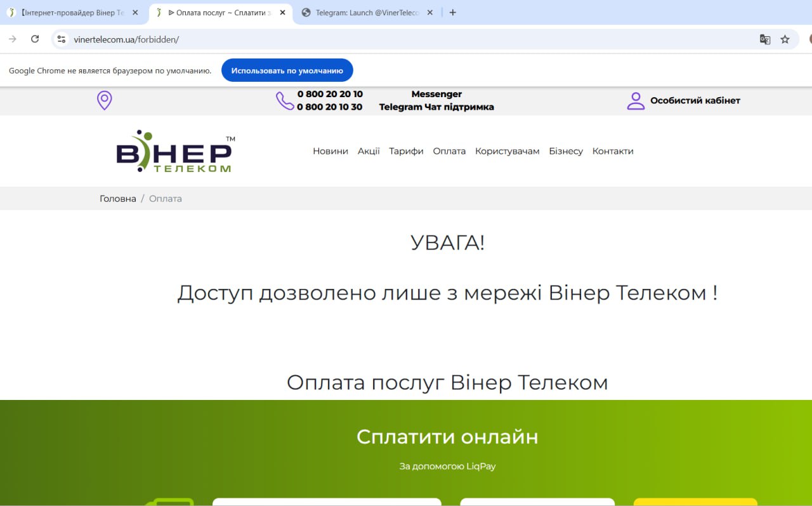Click phone number 0 800 20 10 30

point(330,107)
